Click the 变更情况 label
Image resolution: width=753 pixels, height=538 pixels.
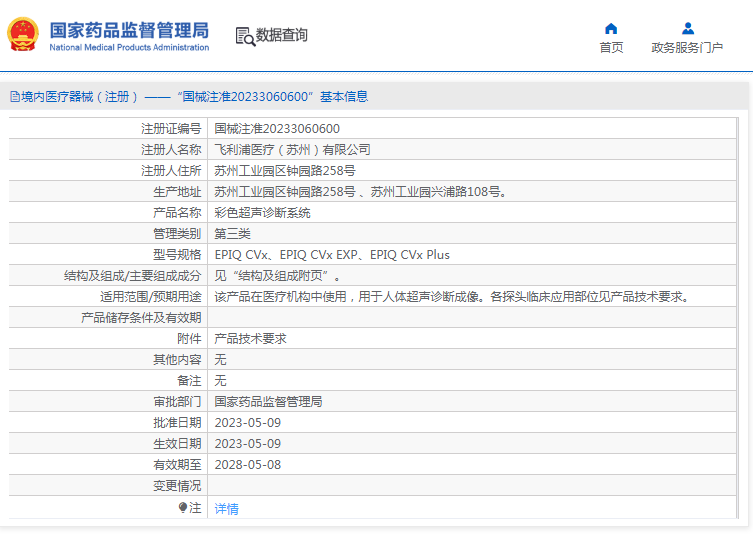(177, 486)
